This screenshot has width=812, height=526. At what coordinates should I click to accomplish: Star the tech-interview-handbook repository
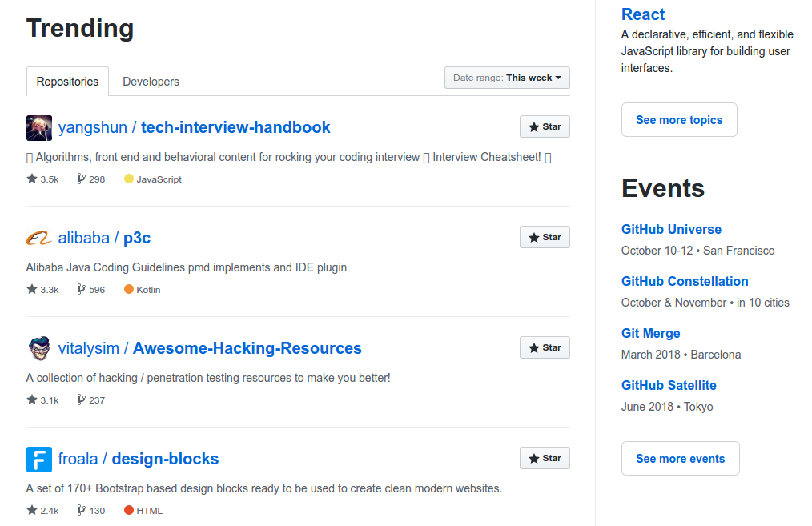click(545, 126)
